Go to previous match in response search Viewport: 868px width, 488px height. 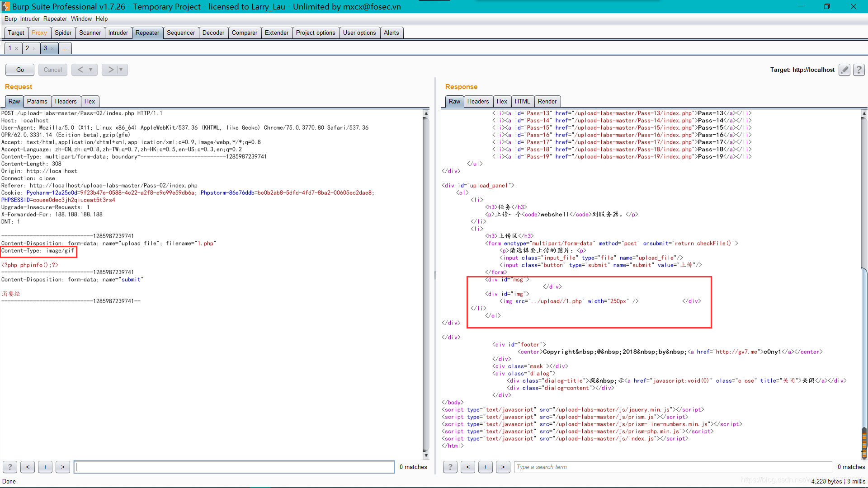coord(468,467)
